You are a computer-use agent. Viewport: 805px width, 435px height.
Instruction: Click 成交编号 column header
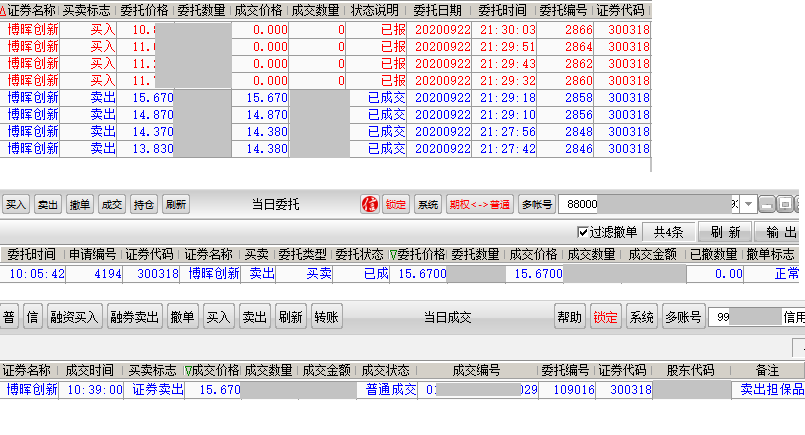pos(476,370)
